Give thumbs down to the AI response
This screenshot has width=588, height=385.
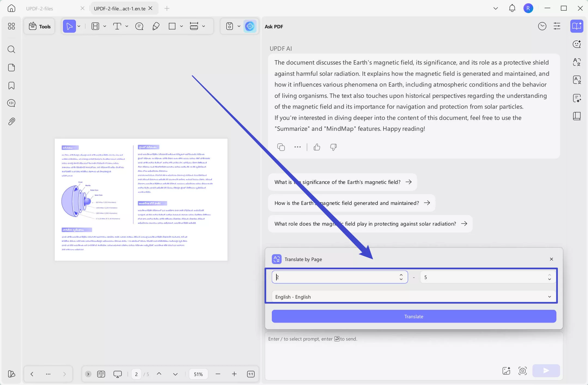click(333, 147)
